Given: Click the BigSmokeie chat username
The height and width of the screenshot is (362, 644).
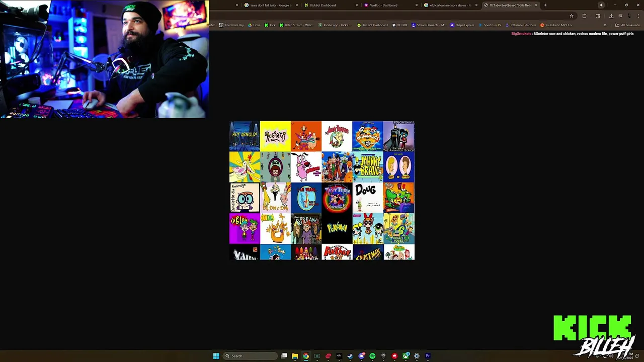Looking at the screenshot, I should 521,34.
